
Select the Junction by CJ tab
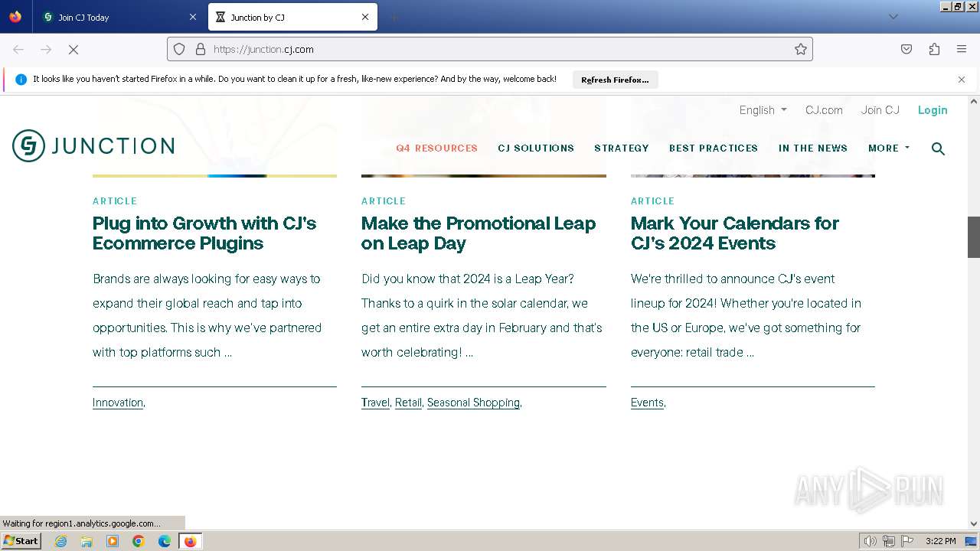(x=292, y=17)
